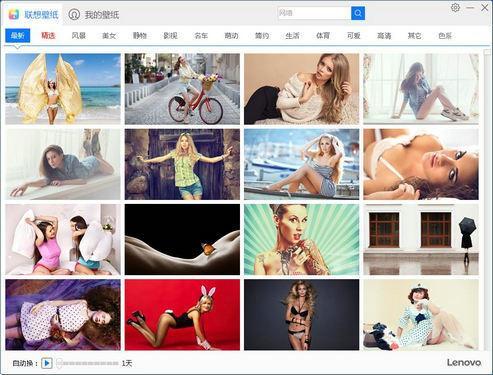Select the 影视 category tab
The width and height of the screenshot is (493, 375).
tap(170, 35)
